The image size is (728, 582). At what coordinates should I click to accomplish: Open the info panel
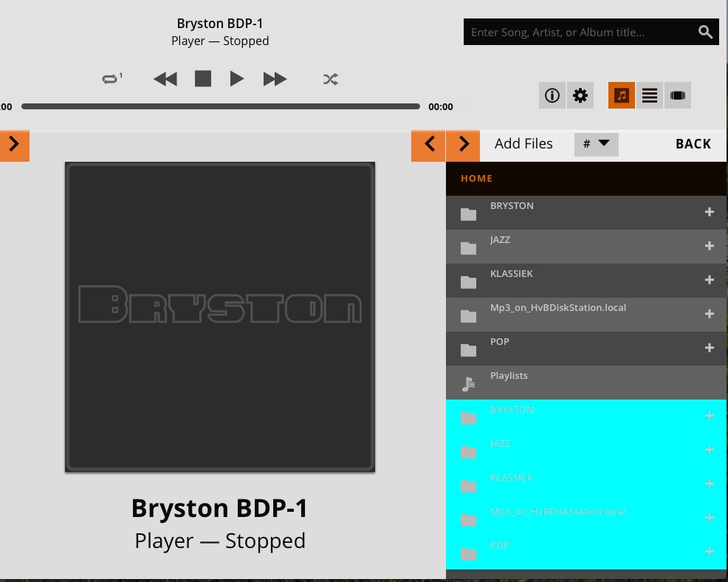(552, 96)
